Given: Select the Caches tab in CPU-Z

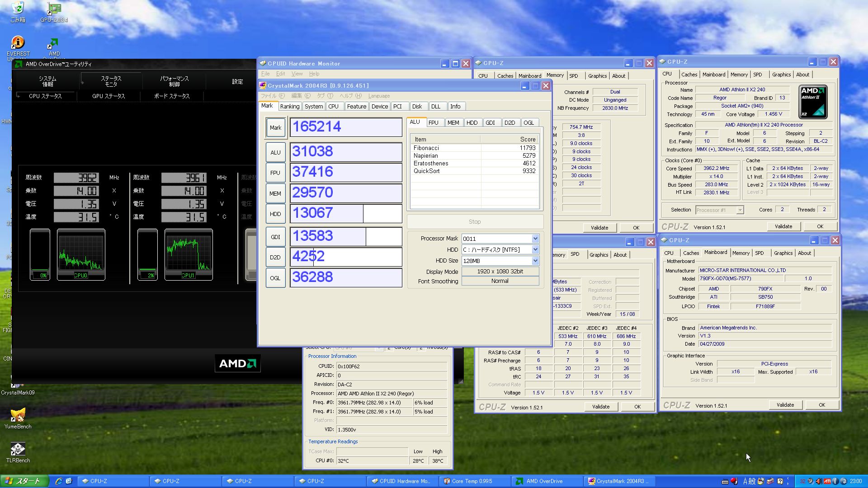Looking at the screenshot, I should (x=689, y=75).
